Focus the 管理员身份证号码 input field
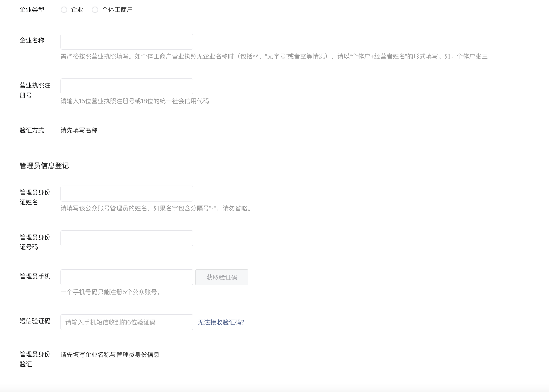This screenshot has width=549, height=392. [x=127, y=238]
